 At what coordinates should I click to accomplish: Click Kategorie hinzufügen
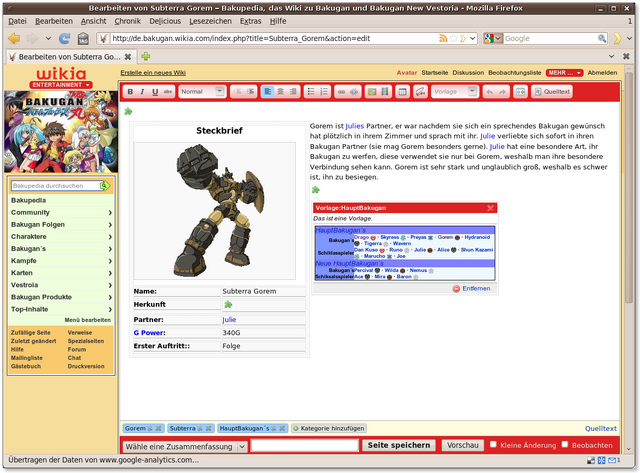[x=329, y=429]
